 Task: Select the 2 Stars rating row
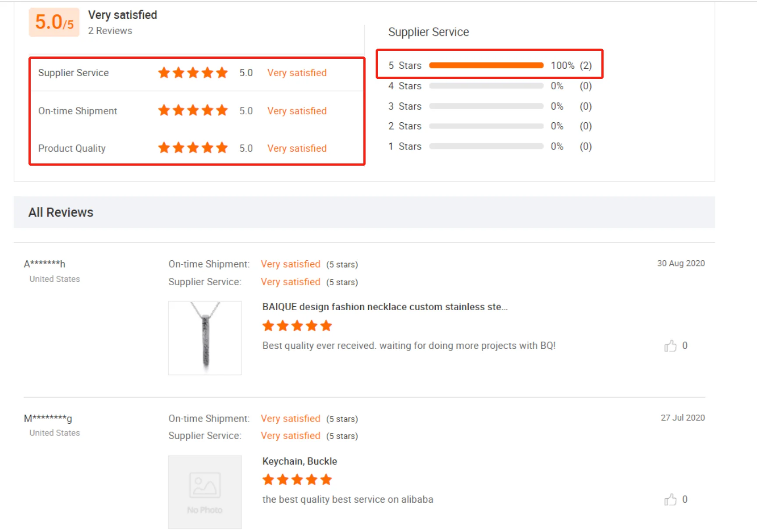coord(486,126)
